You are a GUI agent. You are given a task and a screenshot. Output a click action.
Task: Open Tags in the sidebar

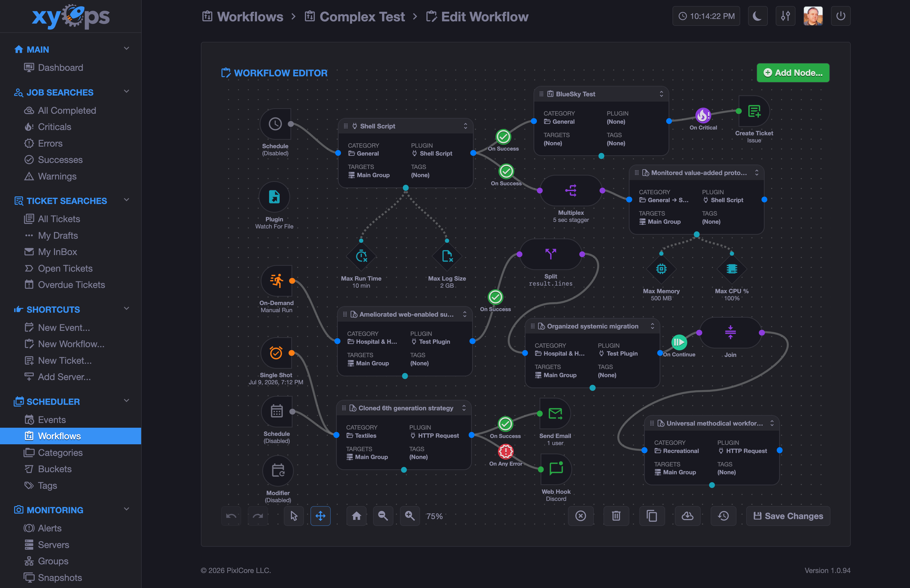[x=71, y=485]
